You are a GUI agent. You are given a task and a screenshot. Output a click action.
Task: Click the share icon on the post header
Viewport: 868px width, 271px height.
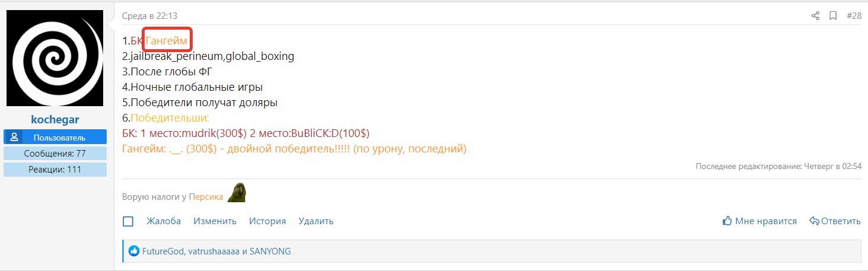[x=815, y=16]
